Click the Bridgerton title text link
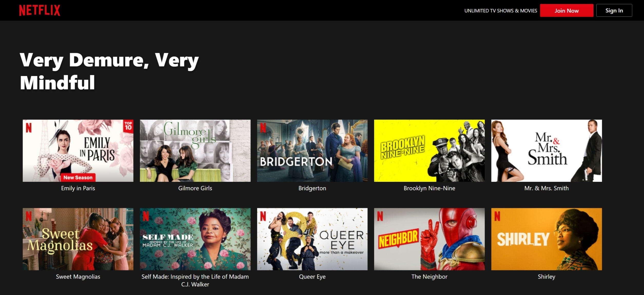This screenshot has height=295, width=644. point(312,188)
